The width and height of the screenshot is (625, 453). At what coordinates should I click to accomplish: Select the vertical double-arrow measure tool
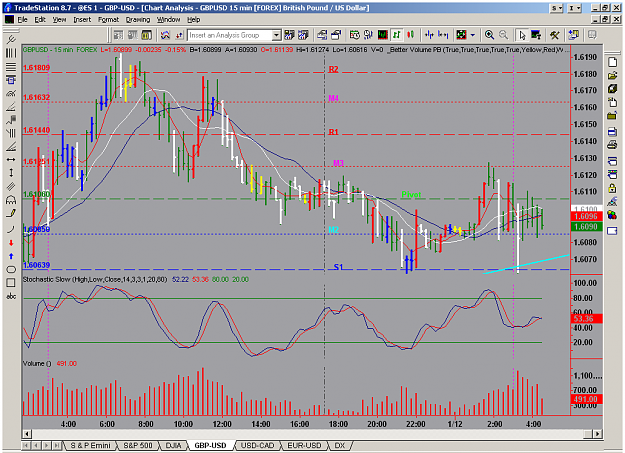(11, 173)
